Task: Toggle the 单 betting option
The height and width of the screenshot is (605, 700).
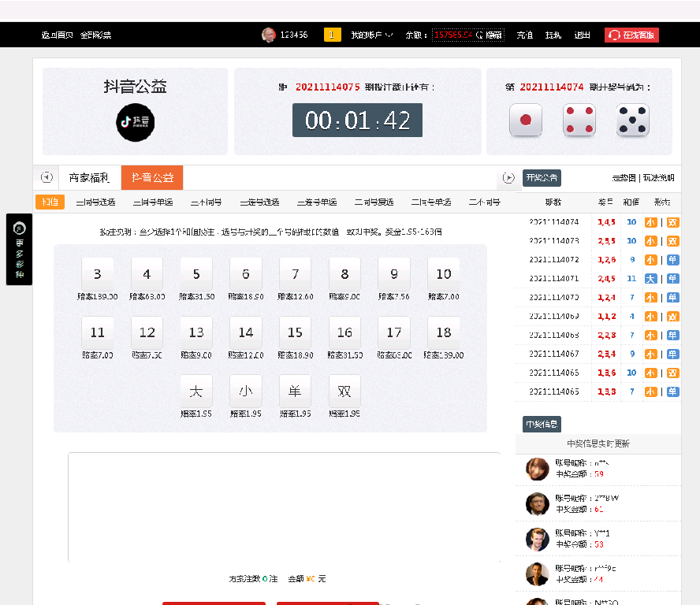Action: (295, 390)
